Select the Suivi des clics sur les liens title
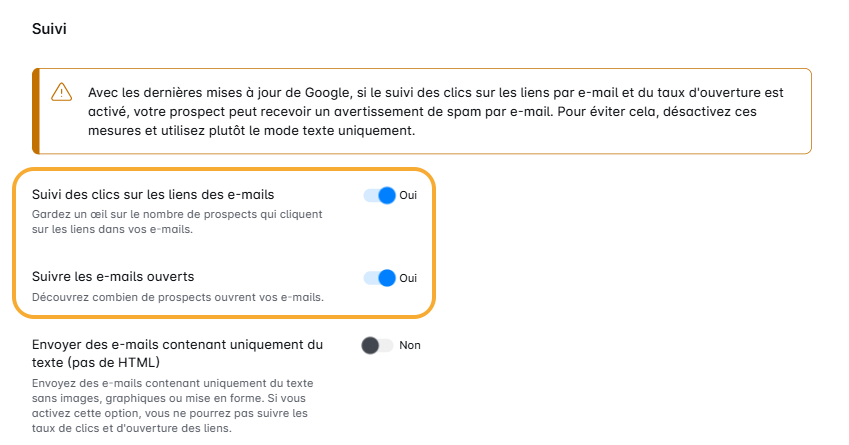Screen dimensions: 849x445 click(153, 194)
